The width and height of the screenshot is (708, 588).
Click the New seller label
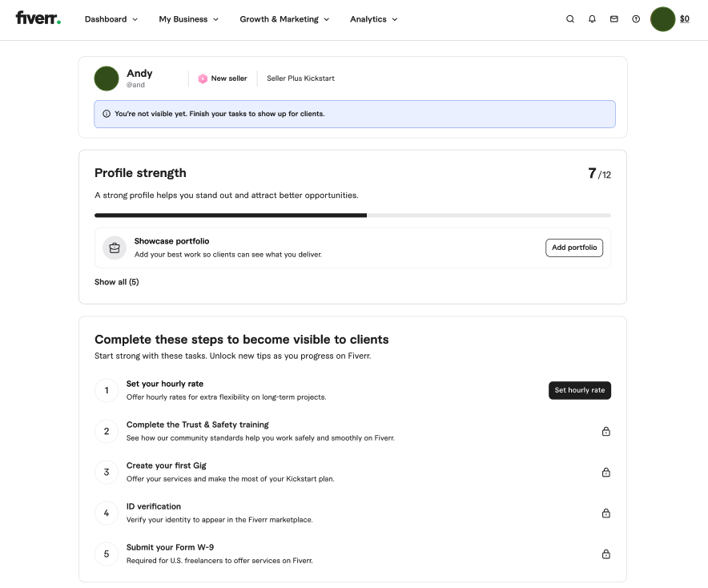click(229, 79)
